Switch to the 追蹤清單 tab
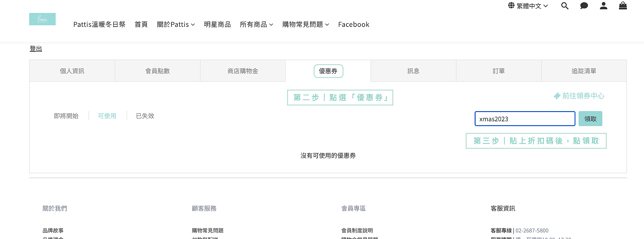This screenshot has height=239, width=644. coord(584,71)
